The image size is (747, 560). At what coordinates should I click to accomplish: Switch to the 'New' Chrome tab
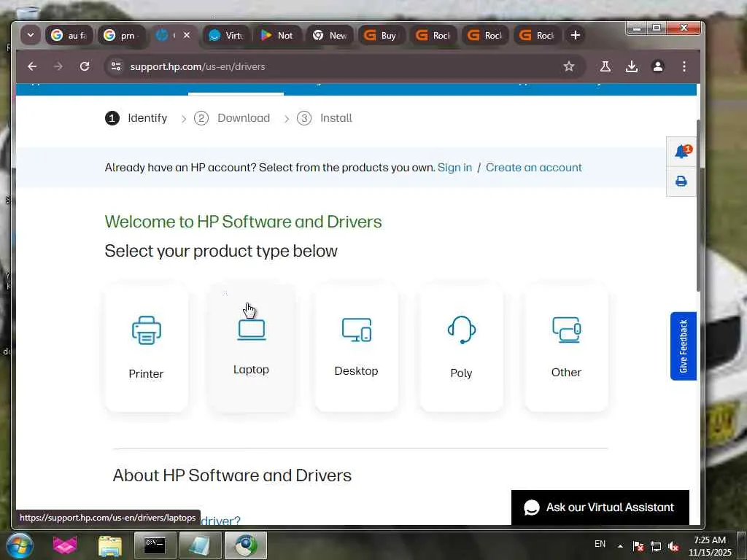tap(330, 35)
